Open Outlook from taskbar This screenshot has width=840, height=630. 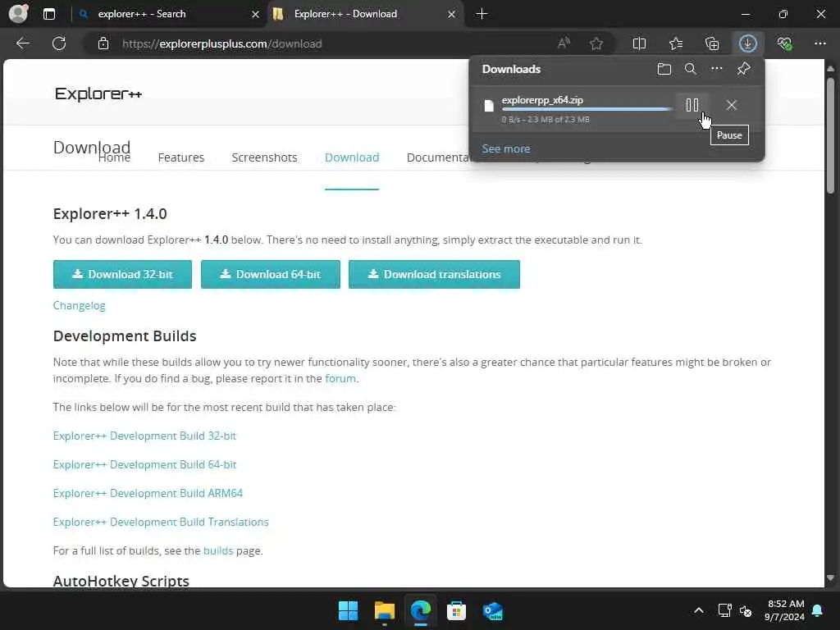point(492,610)
